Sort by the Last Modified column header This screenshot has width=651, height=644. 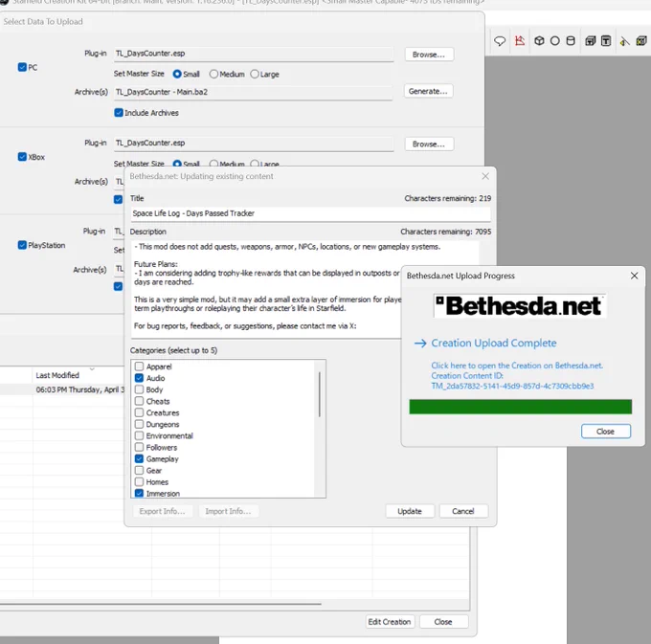click(x=79, y=375)
